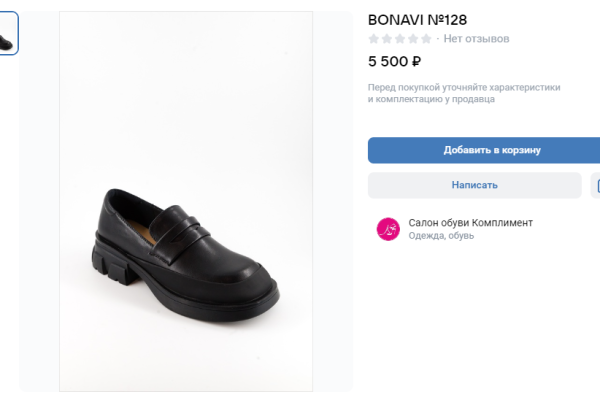
Task: Open the large black loafer product photo
Action: pos(186,201)
